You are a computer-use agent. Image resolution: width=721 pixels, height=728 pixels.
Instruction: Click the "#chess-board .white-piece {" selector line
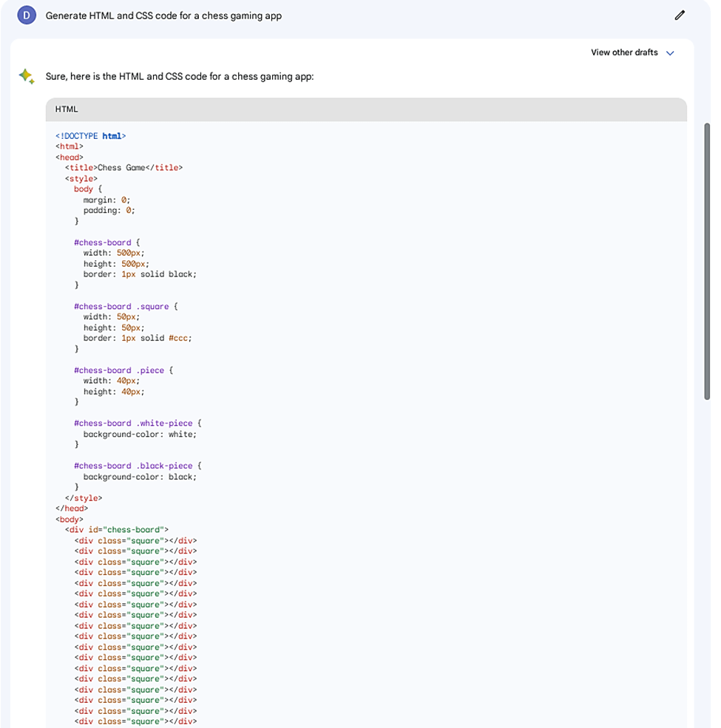(138, 423)
